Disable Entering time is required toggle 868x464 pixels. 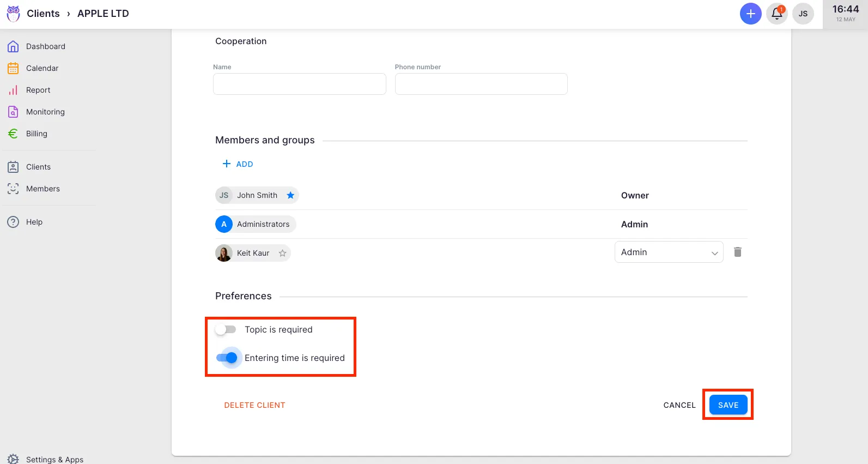[227, 358]
